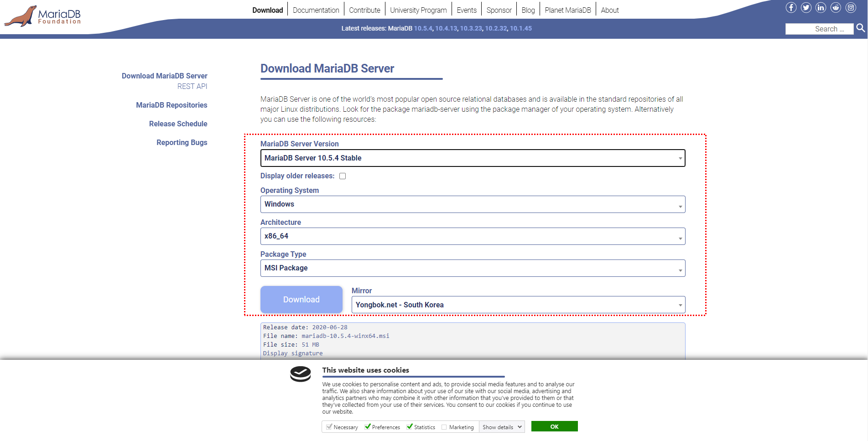
Task: Open the Events menu item
Action: (467, 10)
